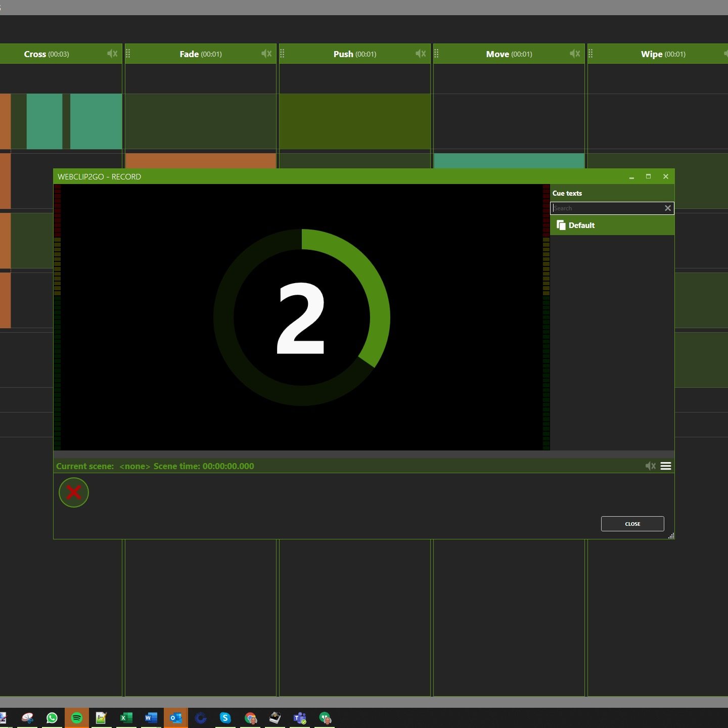Screen dimensions: 728x728
Task: Close the record window with the X
Action: pyautogui.click(x=666, y=176)
